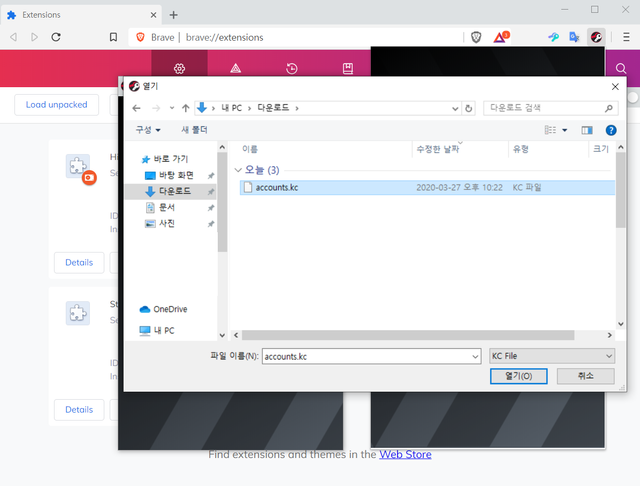Open the Google Translate extension icon

[574, 37]
